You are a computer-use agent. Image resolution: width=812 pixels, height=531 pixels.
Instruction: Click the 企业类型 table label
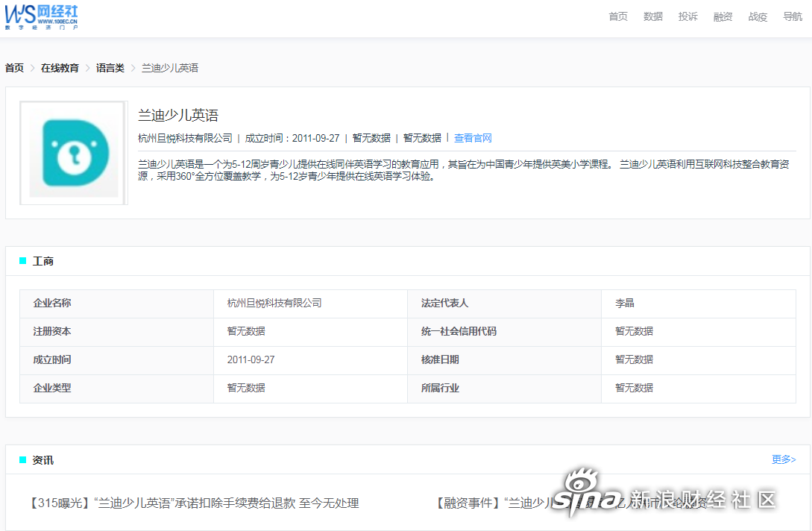point(52,388)
